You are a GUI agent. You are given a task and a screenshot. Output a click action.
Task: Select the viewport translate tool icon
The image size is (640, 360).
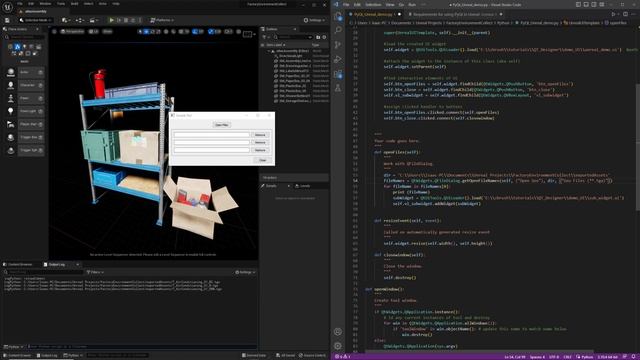point(146,31)
